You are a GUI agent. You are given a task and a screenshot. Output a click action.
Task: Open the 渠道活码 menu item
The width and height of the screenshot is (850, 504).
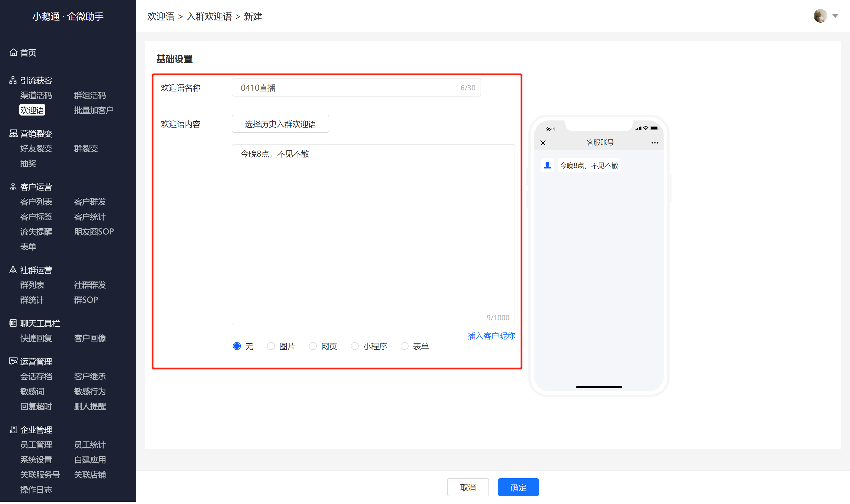click(36, 95)
